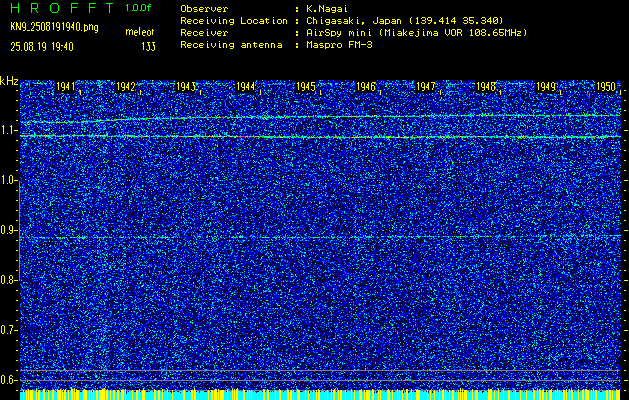
Task: Select the antenna value Maspro FM-3
Action: click(x=339, y=45)
